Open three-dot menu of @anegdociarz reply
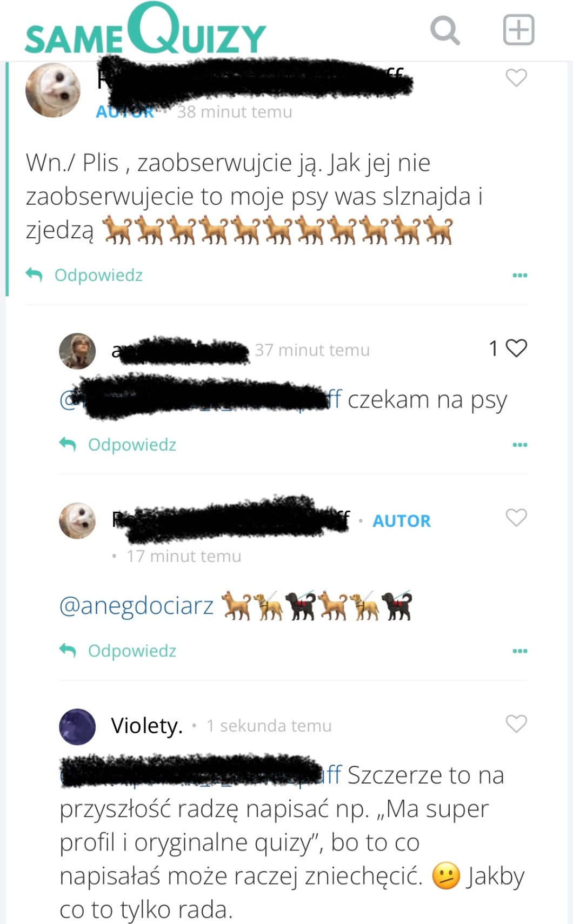Screen dimensions: 573x924 pyautogui.click(x=519, y=651)
